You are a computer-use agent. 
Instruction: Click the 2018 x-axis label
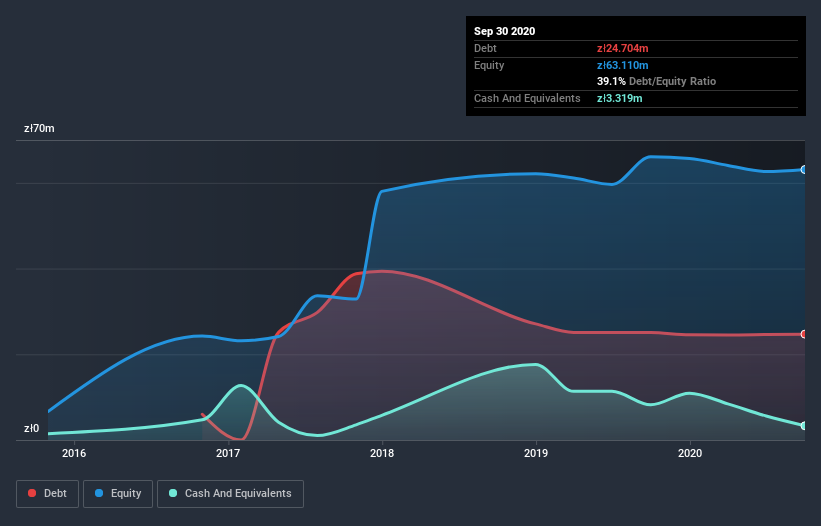pos(382,453)
